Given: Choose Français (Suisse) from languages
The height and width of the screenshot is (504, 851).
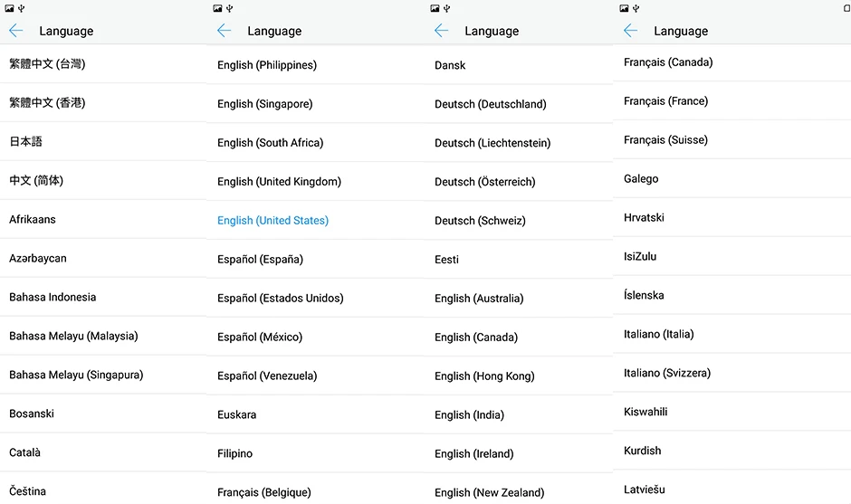Looking at the screenshot, I should click(665, 139).
